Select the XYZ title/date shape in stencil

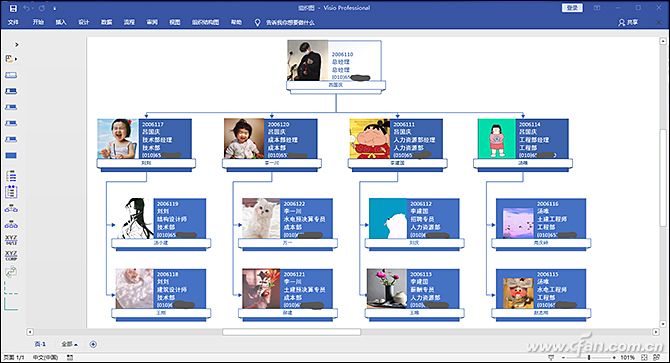click(11, 240)
